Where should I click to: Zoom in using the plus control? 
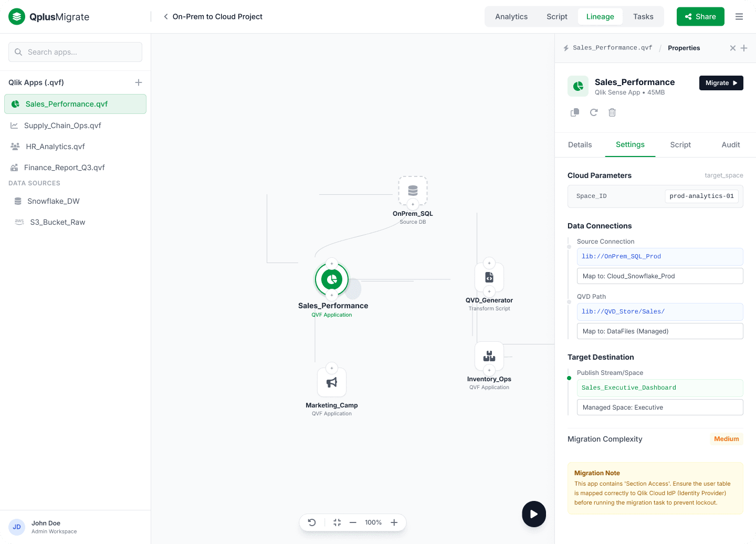pos(394,522)
